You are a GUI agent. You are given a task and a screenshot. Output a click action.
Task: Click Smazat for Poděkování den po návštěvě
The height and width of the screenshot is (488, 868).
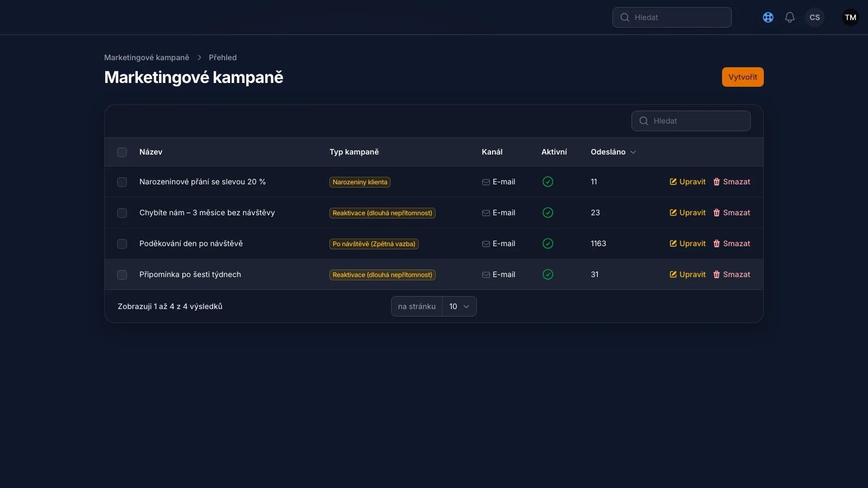click(x=731, y=243)
